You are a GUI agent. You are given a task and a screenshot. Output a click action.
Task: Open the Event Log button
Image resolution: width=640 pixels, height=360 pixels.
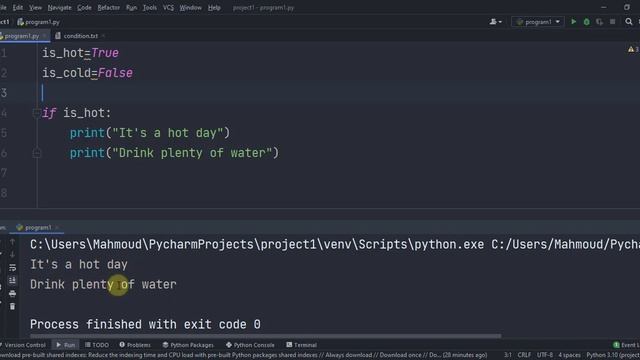pyautogui.click(x=627, y=345)
